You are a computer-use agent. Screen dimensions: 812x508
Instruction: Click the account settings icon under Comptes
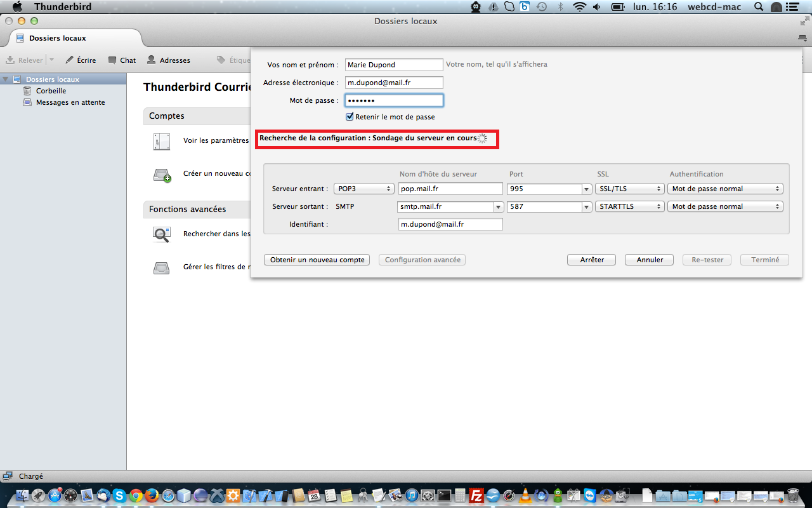click(x=162, y=141)
